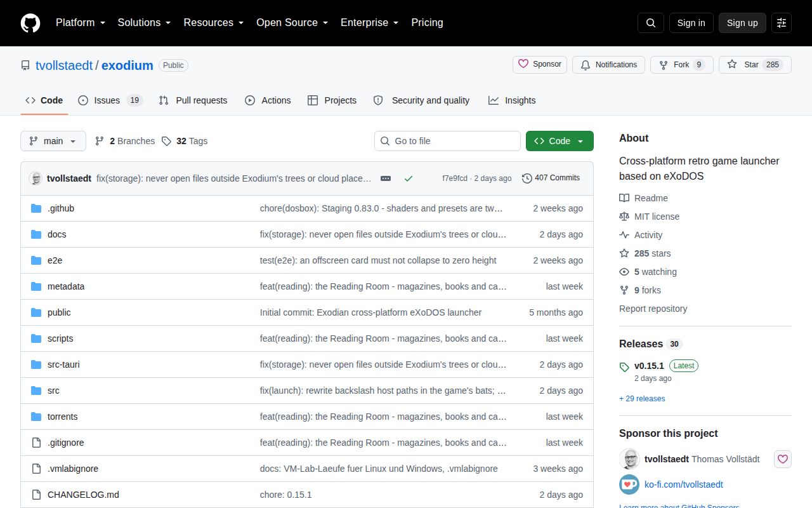Click heart sponsor button beside Thomas Vollstädt
Screen dimensions: 812x508
point(783,459)
